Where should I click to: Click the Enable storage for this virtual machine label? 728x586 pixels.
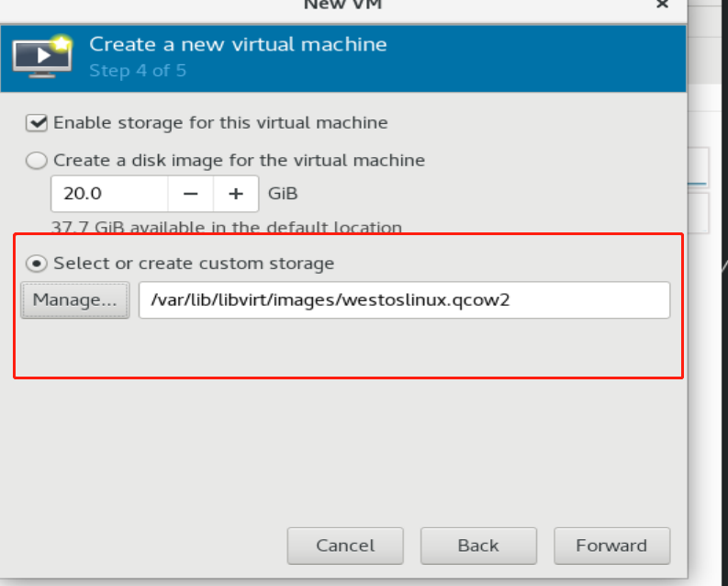coord(220,123)
